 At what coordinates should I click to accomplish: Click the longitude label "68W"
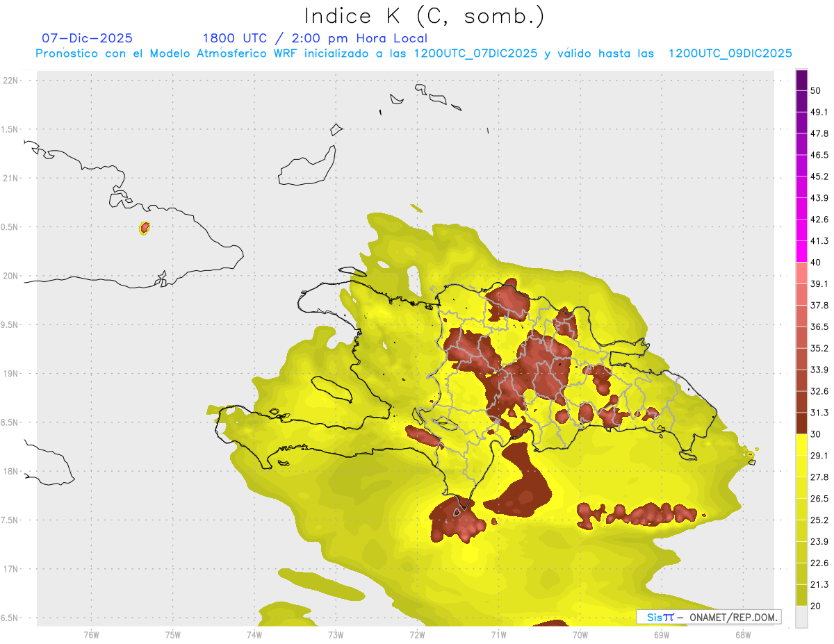pyautogui.click(x=742, y=634)
